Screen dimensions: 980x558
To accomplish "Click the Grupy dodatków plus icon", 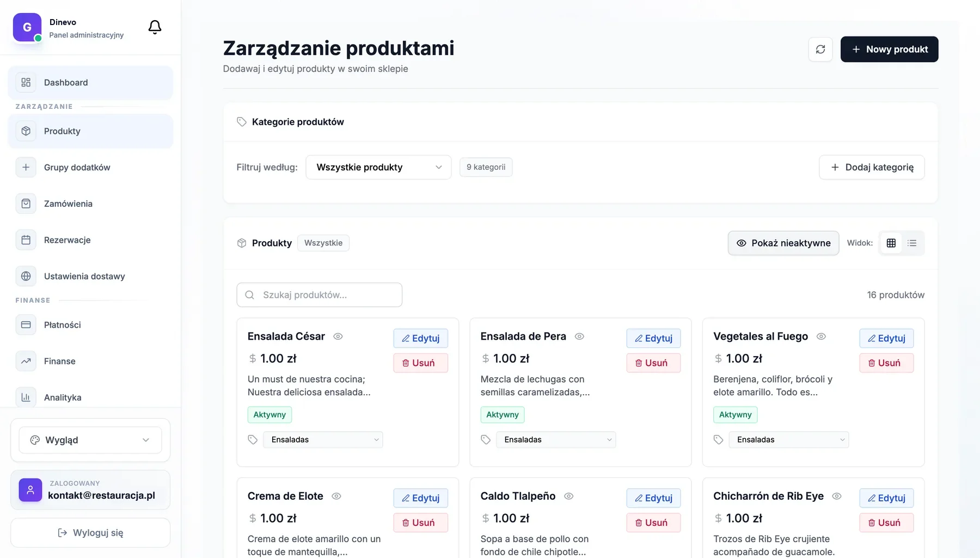I will click(26, 168).
